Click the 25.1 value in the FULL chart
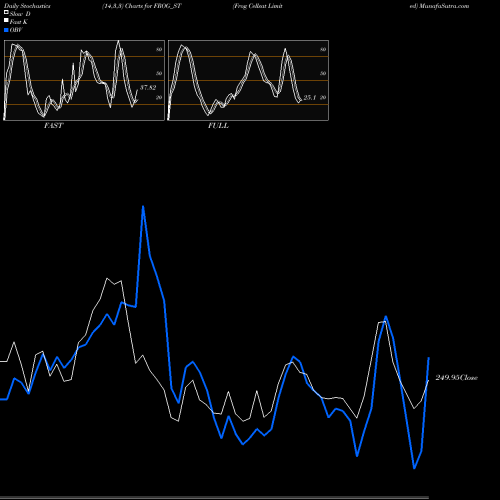This screenshot has width=500, height=500. (x=310, y=98)
